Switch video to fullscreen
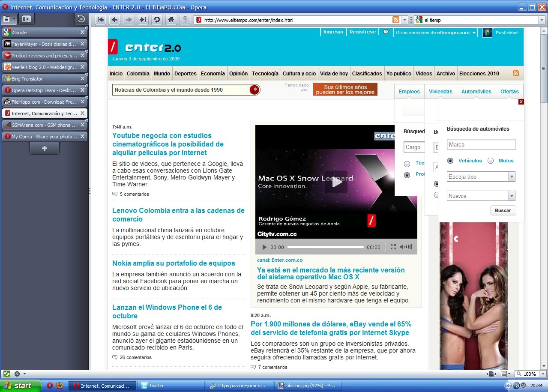Screen dimensions: 548x392 pyautogui.click(x=393, y=247)
